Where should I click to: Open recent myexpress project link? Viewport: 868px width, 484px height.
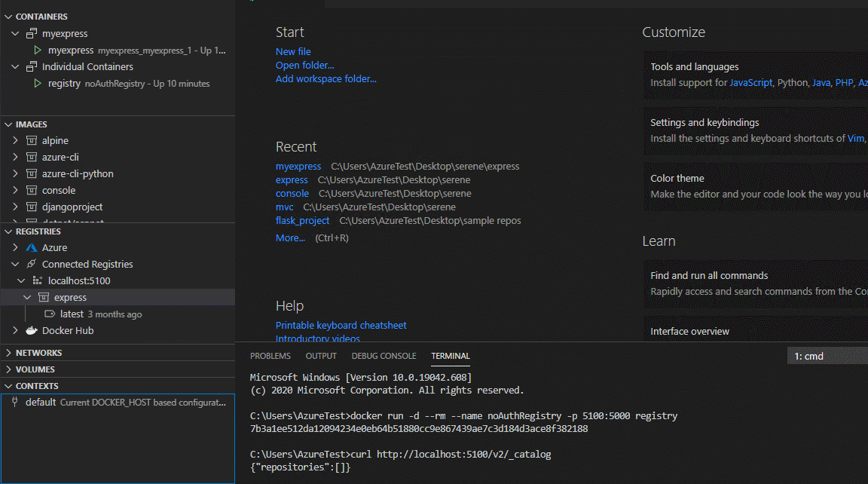[x=298, y=166]
